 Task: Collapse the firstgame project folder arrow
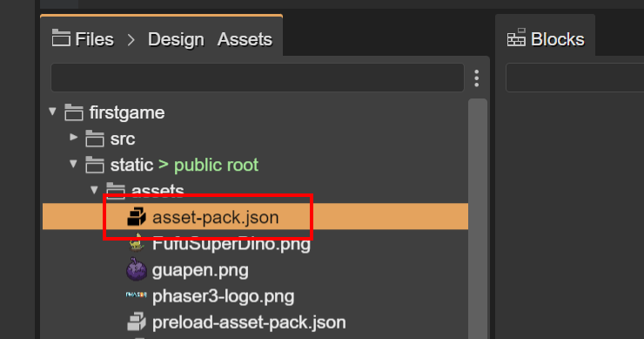tap(52, 112)
